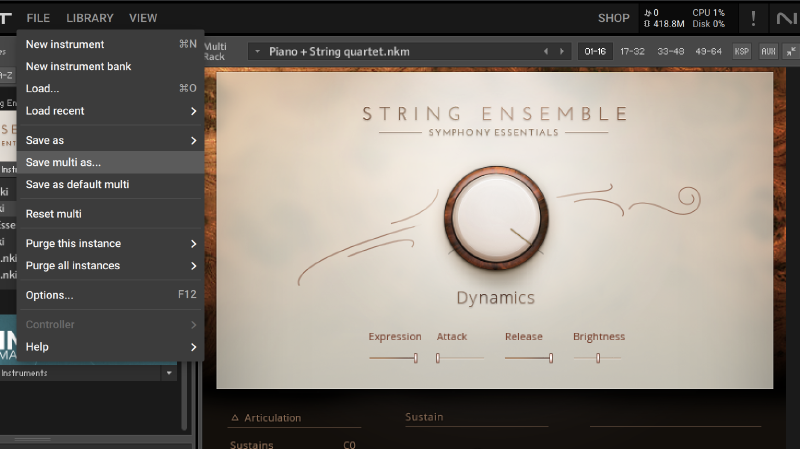
Task: Load the next multi with the right arrow
Action: click(x=562, y=52)
